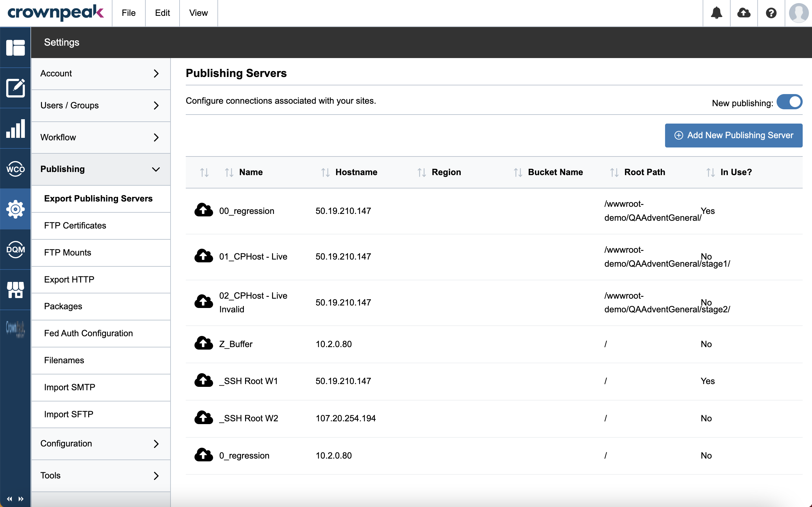The width and height of the screenshot is (812, 507).
Task: Expand the Users / Groups section
Action: coord(101,105)
